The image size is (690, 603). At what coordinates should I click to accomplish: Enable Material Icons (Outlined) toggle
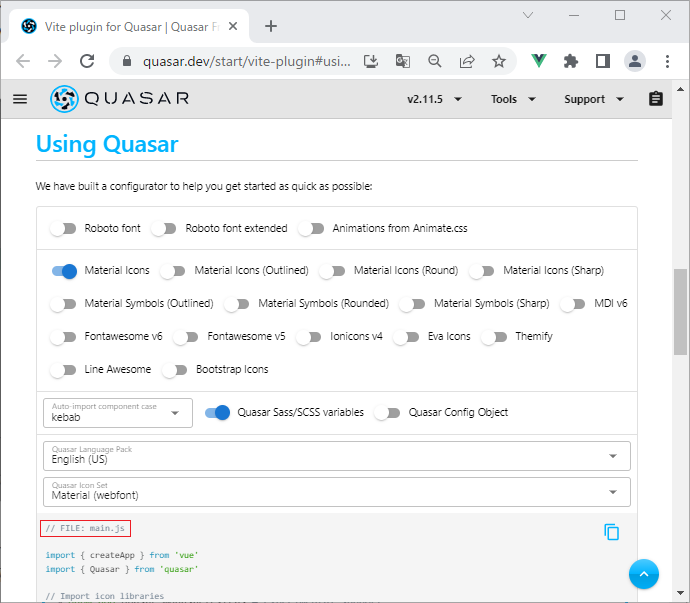[x=173, y=271]
